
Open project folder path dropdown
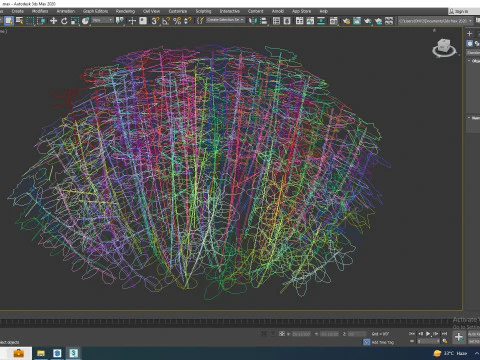tap(435, 21)
